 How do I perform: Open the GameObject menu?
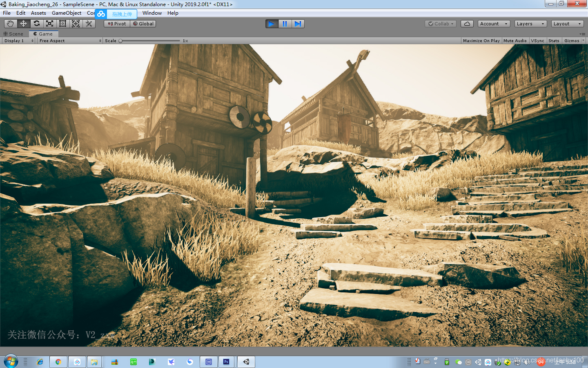click(x=67, y=13)
